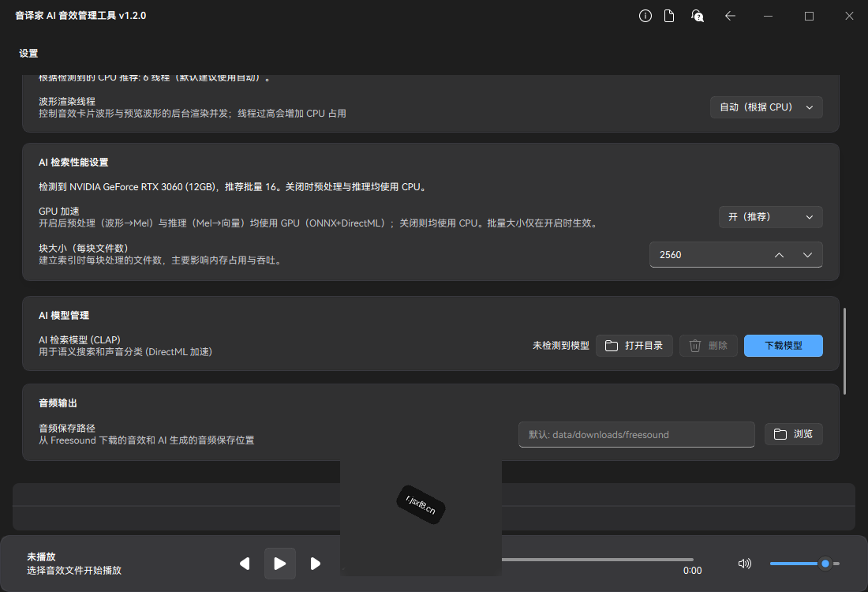The width and height of the screenshot is (868, 592).
Task: Click the volume slider handle
Action: coord(825,564)
